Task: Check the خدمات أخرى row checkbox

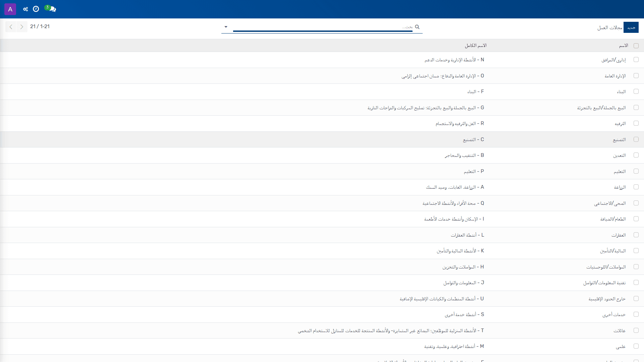Action: (x=636, y=314)
